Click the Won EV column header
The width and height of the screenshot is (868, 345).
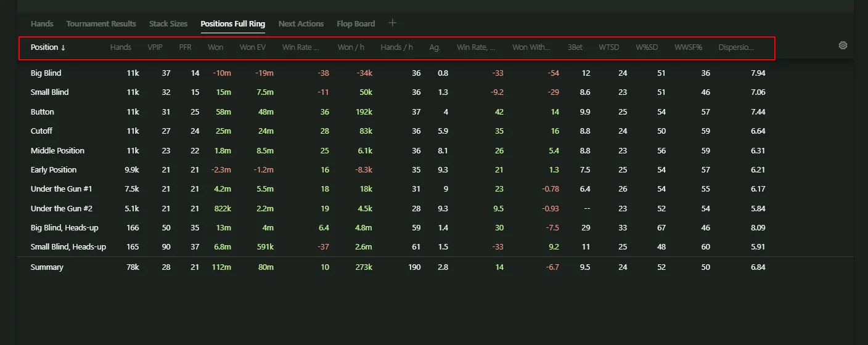tap(253, 47)
